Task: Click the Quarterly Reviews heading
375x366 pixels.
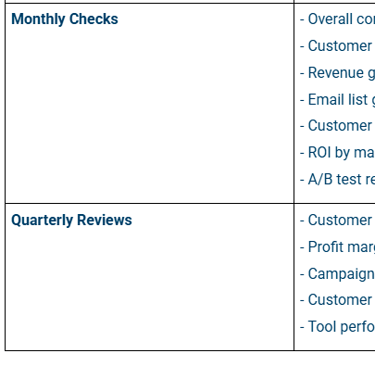Action: coord(72,220)
